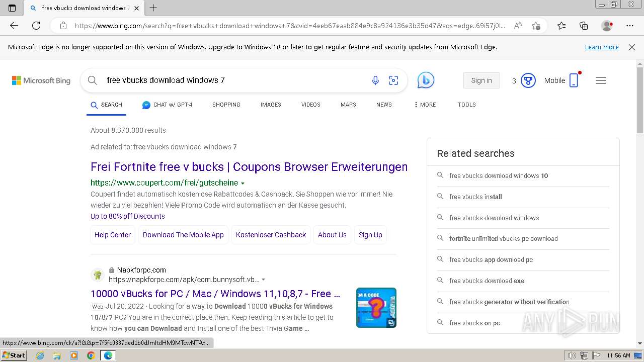This screenshot has width=644, height=362.
Task: Search related: free vbucks install
Action: point(475,197)
